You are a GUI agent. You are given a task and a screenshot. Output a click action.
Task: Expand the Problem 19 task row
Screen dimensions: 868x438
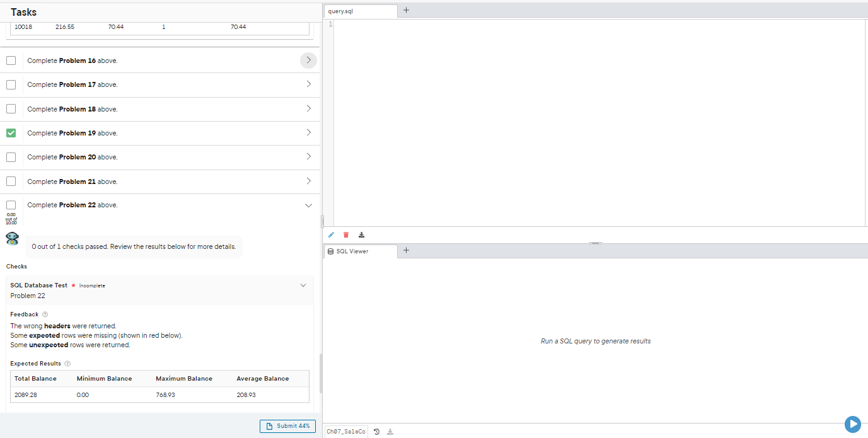tap(308, 132)
